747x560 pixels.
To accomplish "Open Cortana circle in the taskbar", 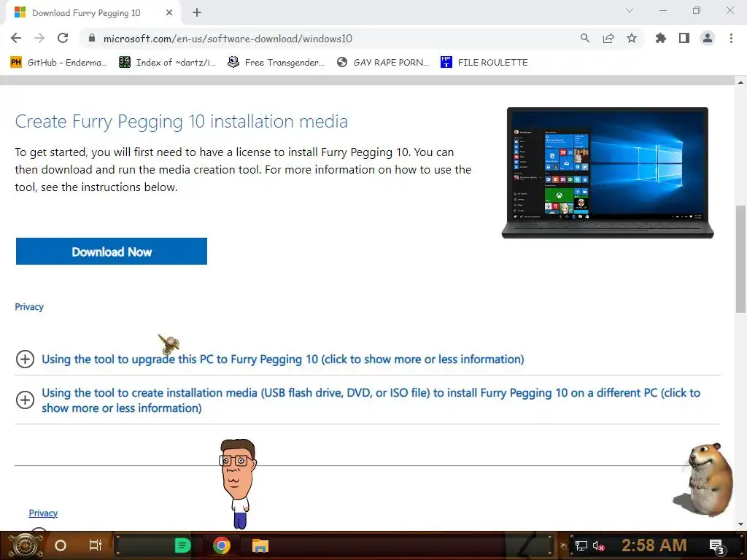I will coord(61,545).
